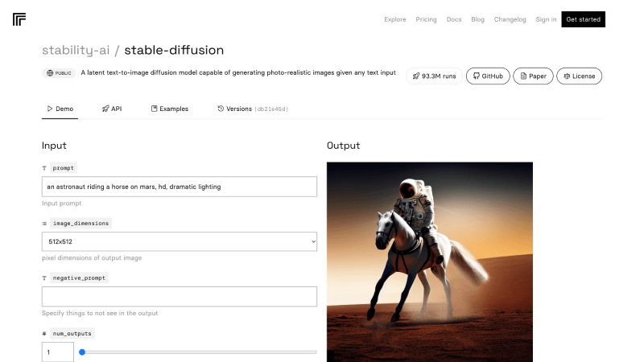The width and height of the screenshot is (644, 362).
Task: Click the Replicate logo icon
Action: (20, 19)
